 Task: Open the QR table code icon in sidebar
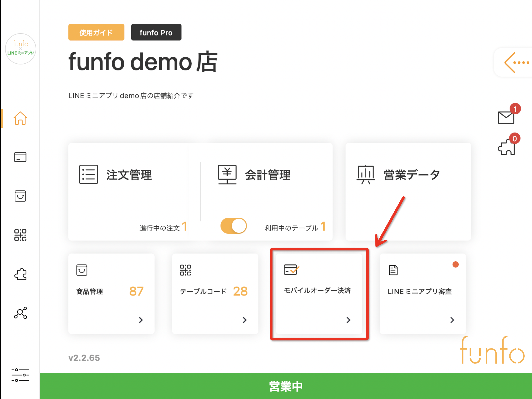point(20,235)
